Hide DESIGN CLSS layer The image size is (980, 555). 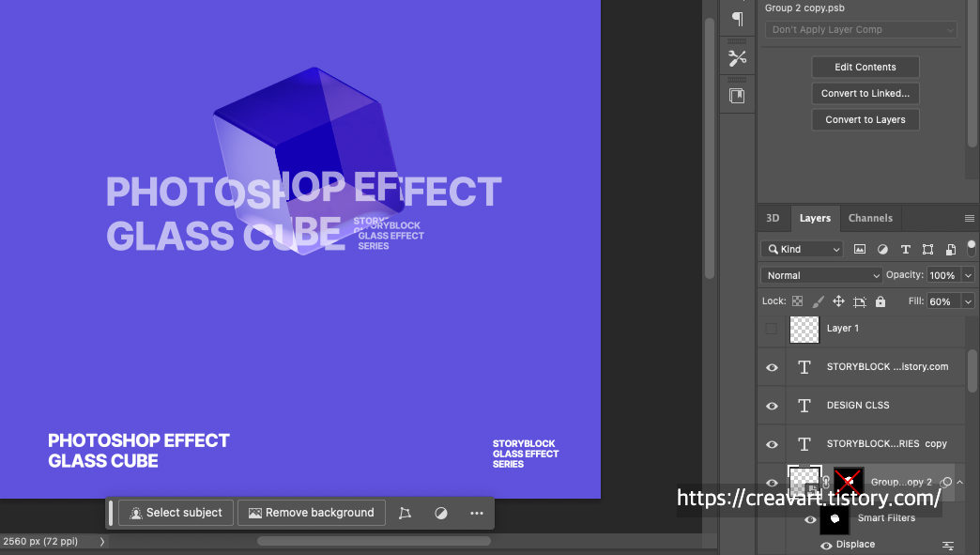click(772, 406)
